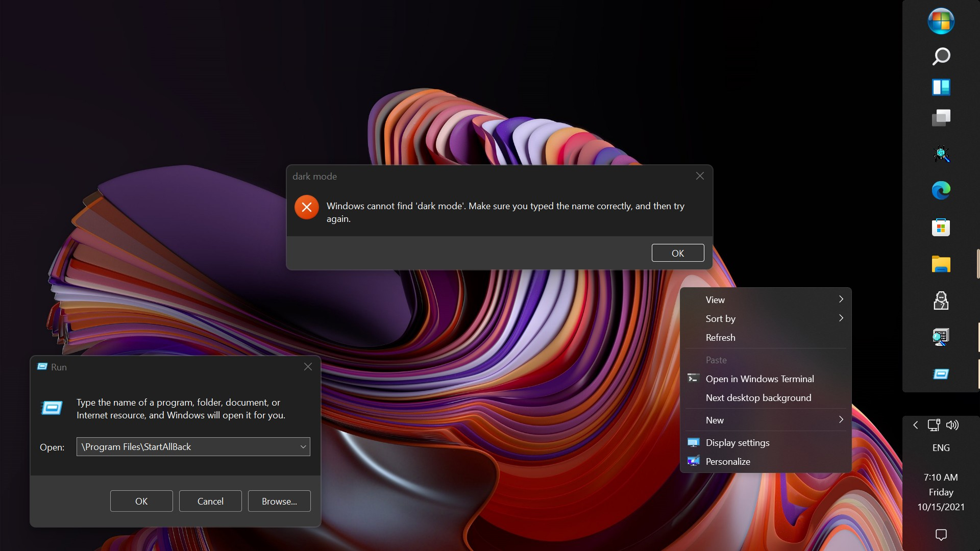The width and height of the screenshot is (980, 551).
Task: Open the Search icon on taskbar
Action: pyautogui.click(x=941, y=57)
